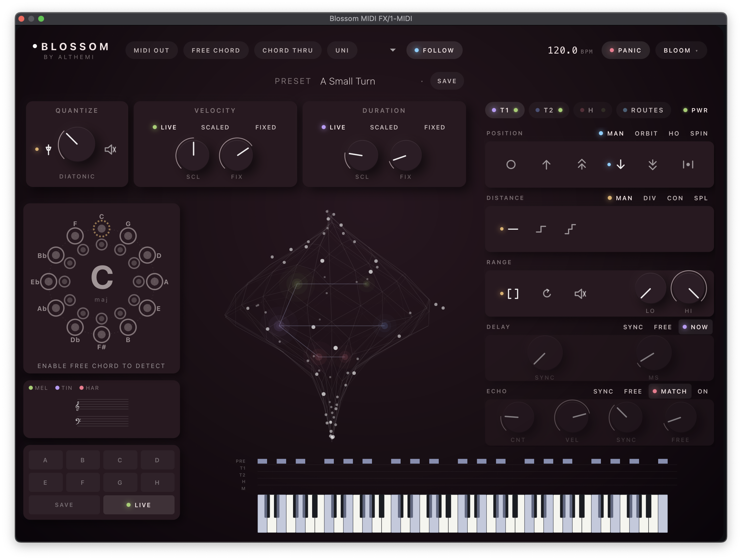Select the single up arrow position
The image size is (742, 560).
pyautogui.click(x=546, y=165)
